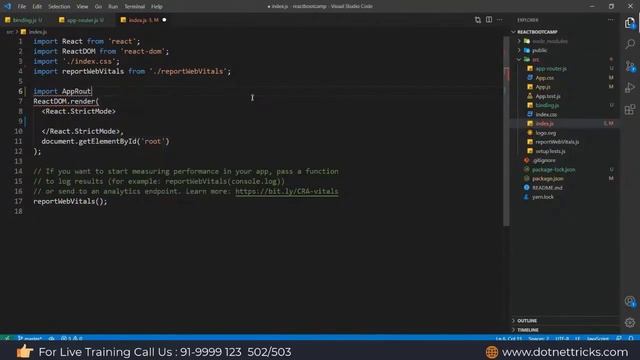Click the index.js breadcrumb segment

(37, 32)
